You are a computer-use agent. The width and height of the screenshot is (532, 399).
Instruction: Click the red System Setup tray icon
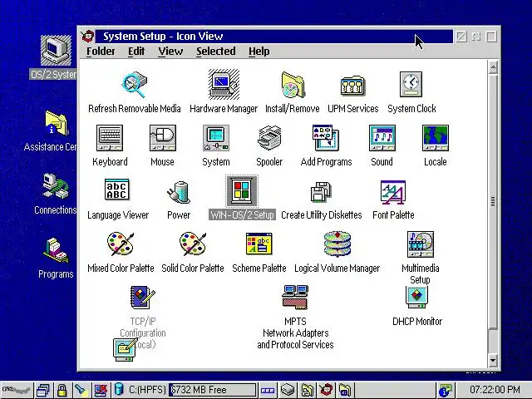tap(327, 390)
